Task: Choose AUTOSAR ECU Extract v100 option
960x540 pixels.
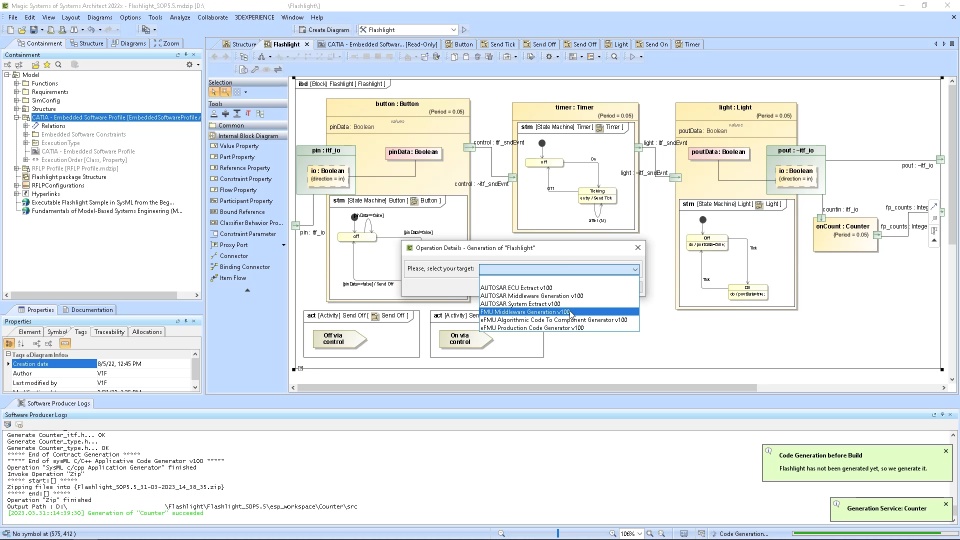Action: click(559, 287)
